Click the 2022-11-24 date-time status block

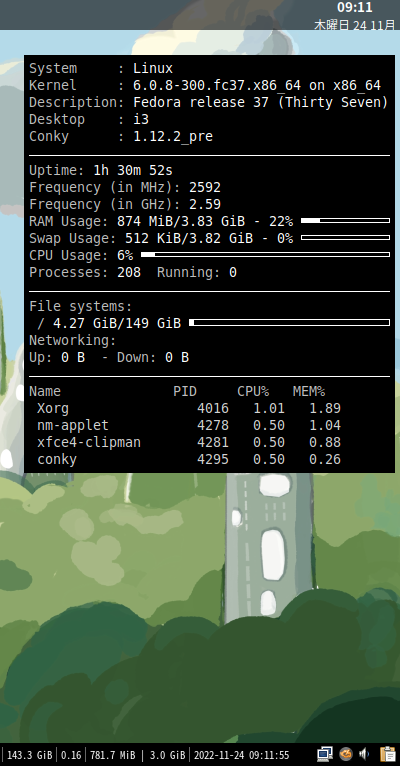242,755
